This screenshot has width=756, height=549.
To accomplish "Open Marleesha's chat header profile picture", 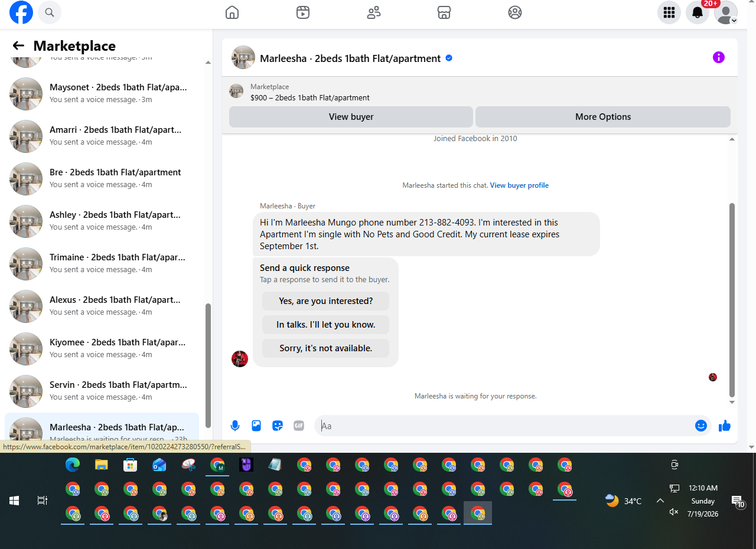I will [243, 57].
